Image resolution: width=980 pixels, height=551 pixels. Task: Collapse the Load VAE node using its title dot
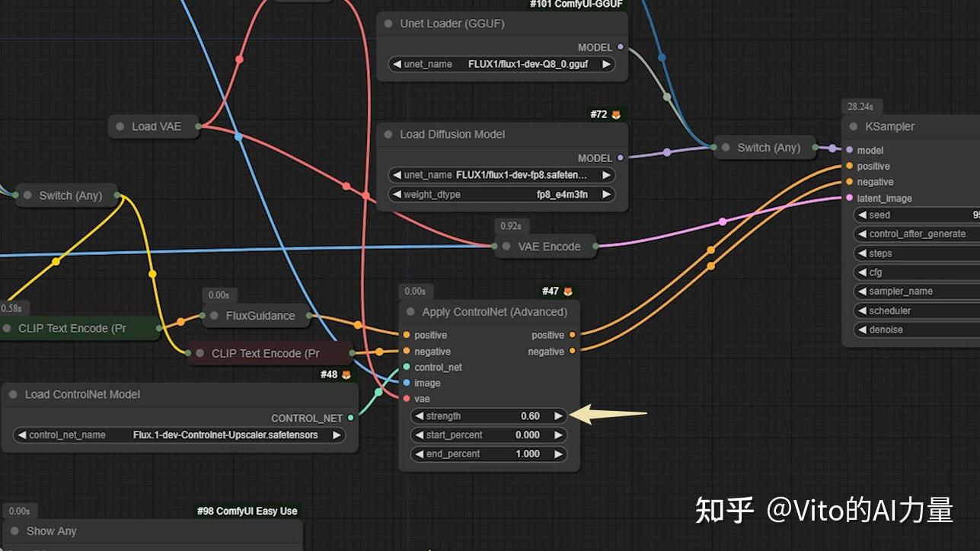pyautogui.click(x=119, y=126)
